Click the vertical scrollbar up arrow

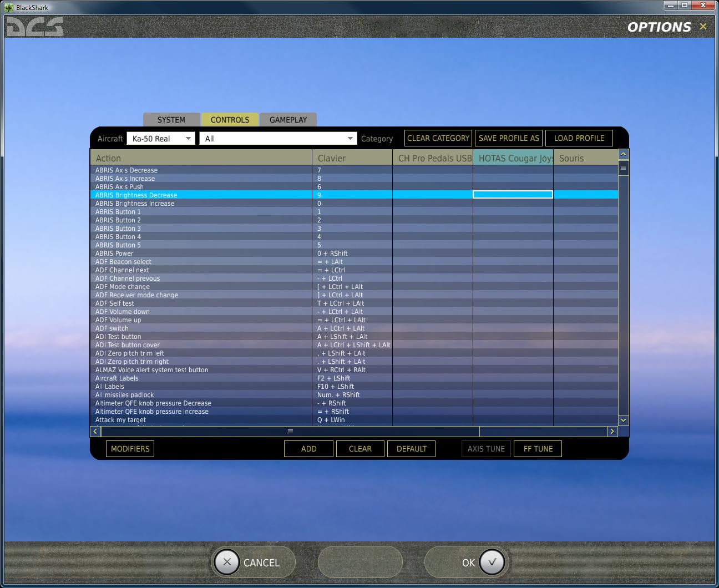(x=623, y=154)
